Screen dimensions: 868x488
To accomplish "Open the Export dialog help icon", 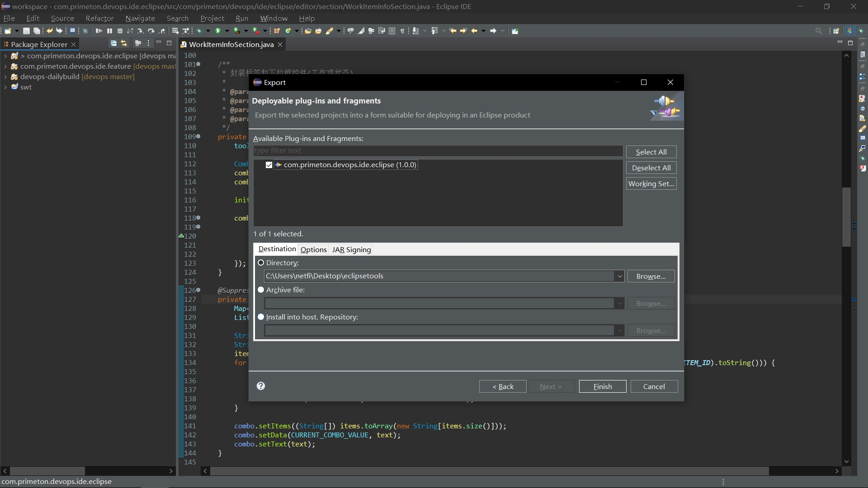I will point(261,386).
